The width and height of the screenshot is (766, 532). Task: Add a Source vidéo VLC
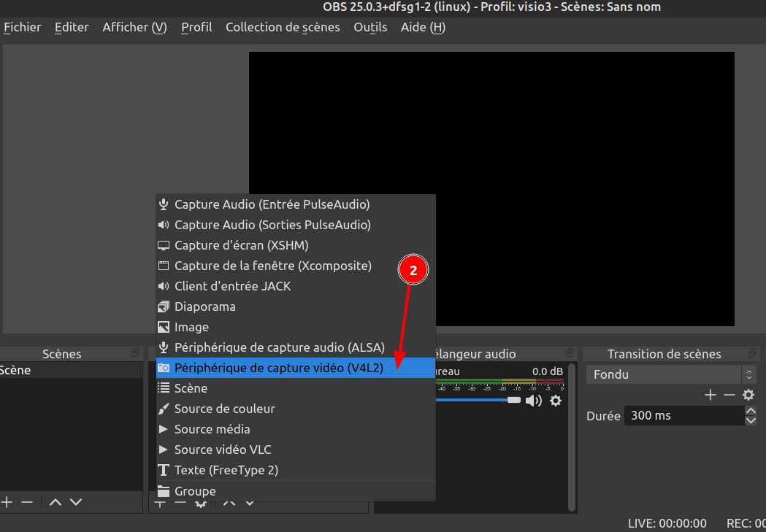pos(296,450)
